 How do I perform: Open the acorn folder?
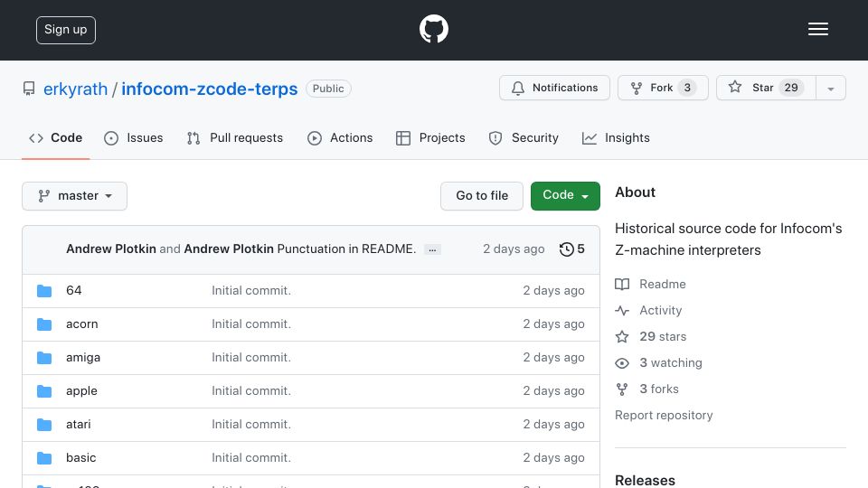tap(82, 324)
